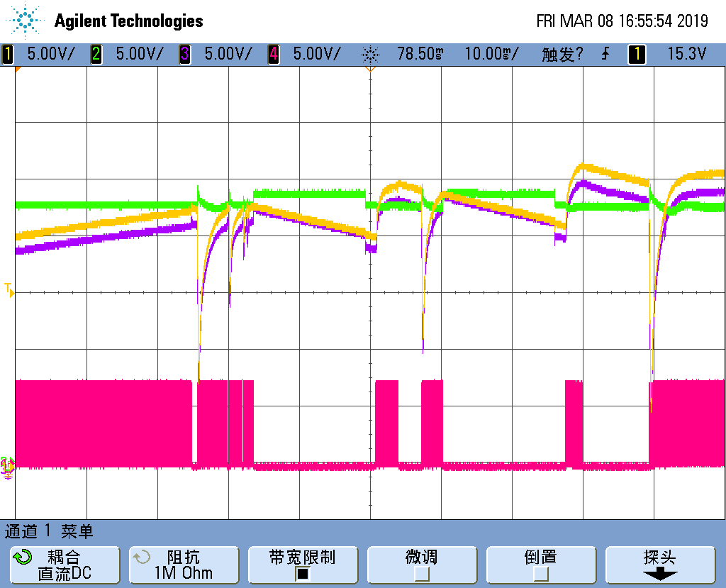Click the channel 4 5.00V/ scale value
The image size is (726, 588).
coord(317,54)
